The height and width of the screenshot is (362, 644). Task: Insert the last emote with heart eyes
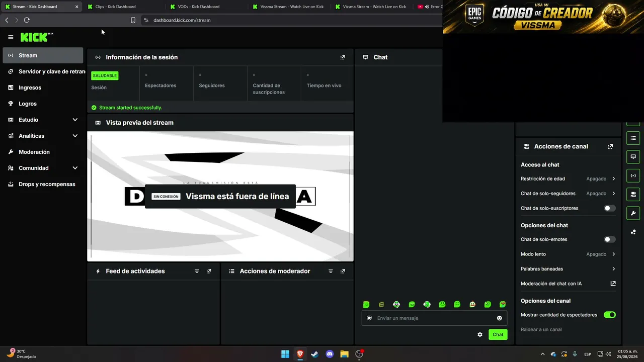click(x=503, y=304)
